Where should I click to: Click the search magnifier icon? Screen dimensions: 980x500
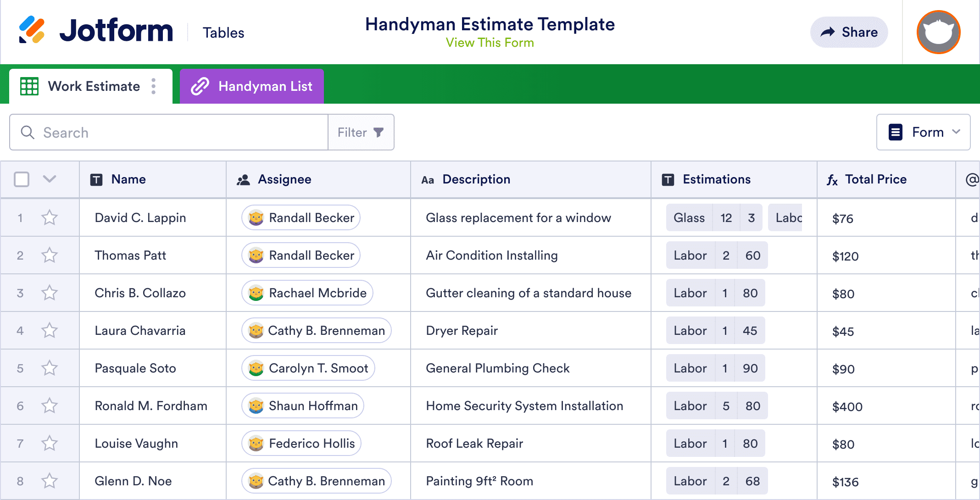(x=28, y=132)
